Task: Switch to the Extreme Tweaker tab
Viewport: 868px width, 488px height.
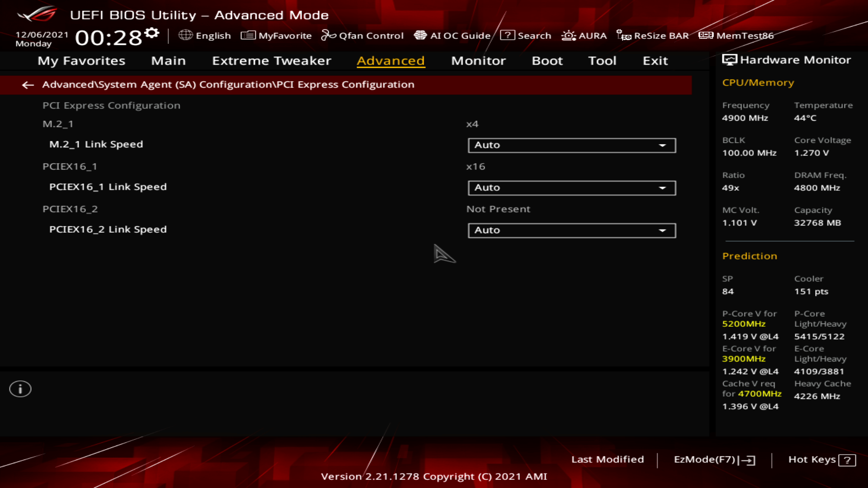Action: (x=271, y=61)
